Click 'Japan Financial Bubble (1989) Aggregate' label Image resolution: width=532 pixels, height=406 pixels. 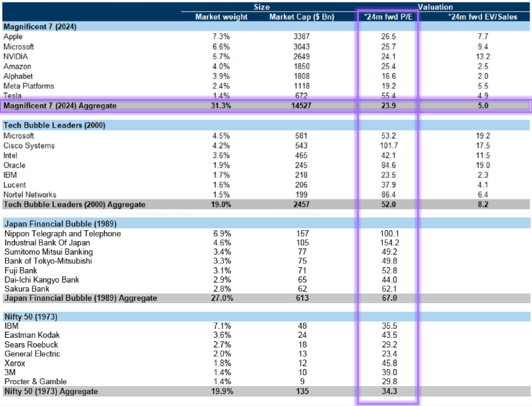pyautogui.click(x=81, y=298)
